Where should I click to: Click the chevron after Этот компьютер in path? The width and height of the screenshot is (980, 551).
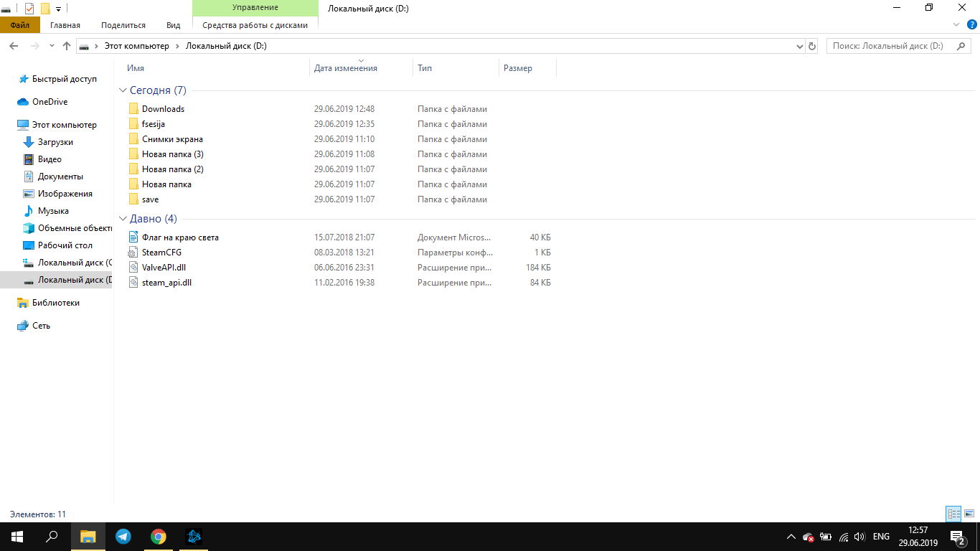tap(176, 46)
